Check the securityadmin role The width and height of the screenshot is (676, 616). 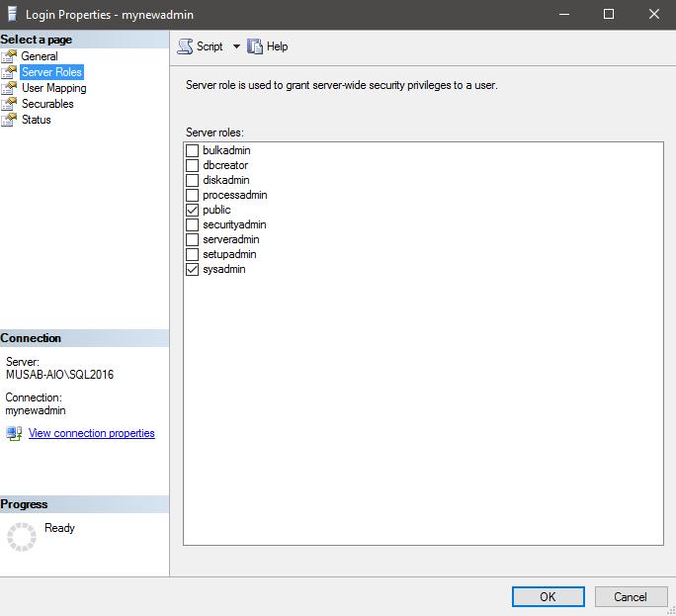point(192,224)
